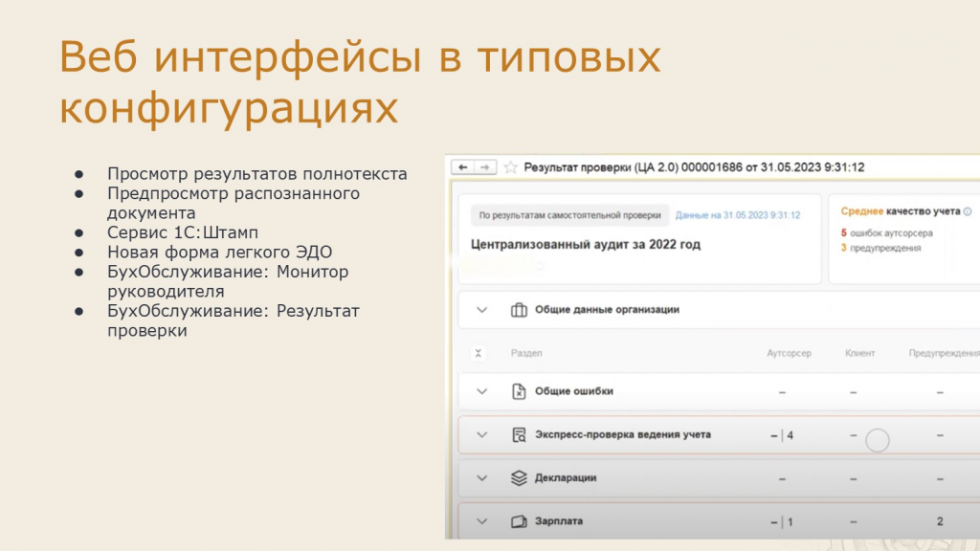The height and width of the screenshot is (551, 980).
Task: Click bullet Просмотр результатов полнотекста
Action: coord(256,174)
